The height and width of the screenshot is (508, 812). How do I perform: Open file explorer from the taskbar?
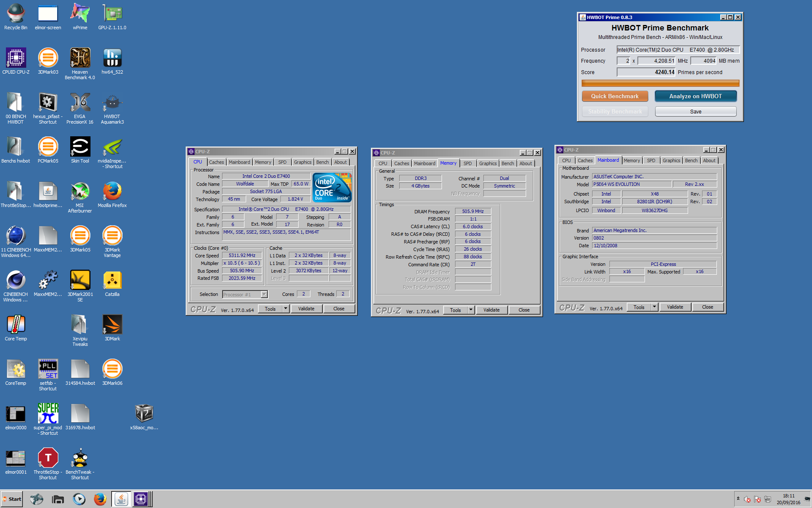(x=58, y=499)
